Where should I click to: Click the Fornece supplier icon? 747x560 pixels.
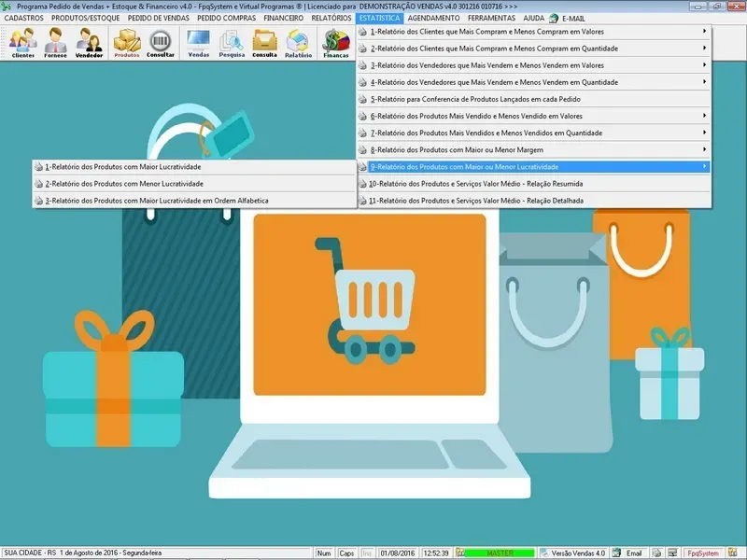click(55, 43)
